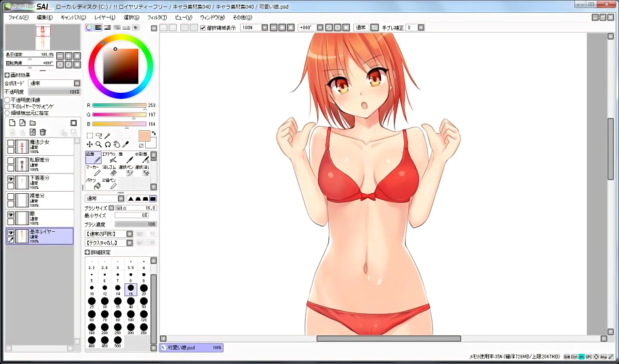Delete layer using trash can icon

[43, 132]
